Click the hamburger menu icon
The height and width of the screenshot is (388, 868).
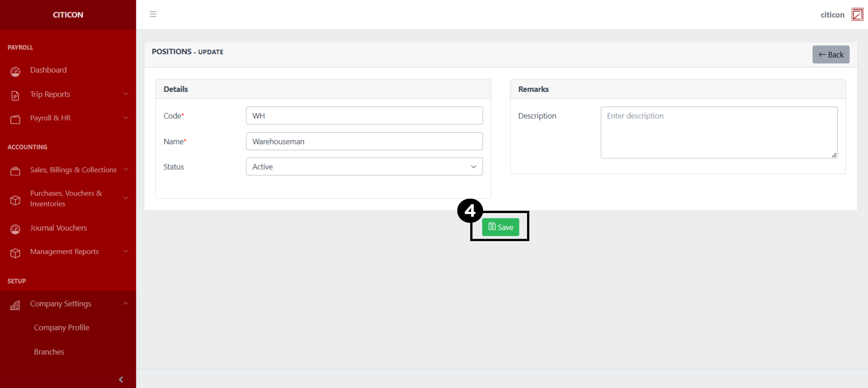pyautogui.click(x=153, y=14)
